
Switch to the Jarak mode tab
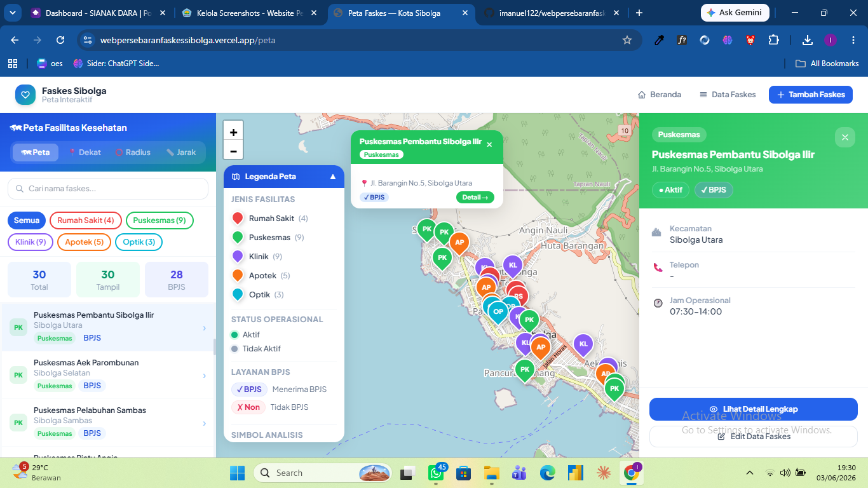[x=181, y=152]
